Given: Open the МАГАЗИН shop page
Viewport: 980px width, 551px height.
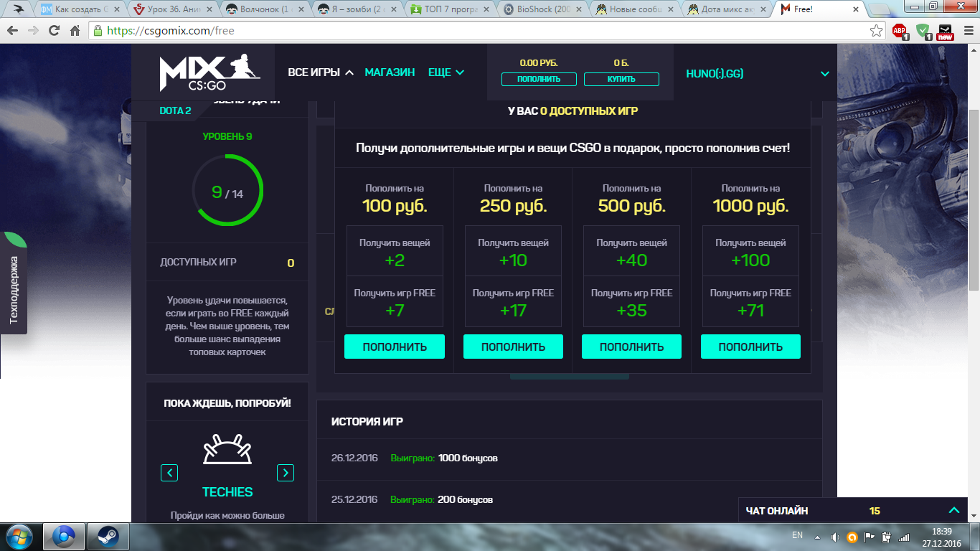Looking at the screenshot, I should pyautogui.click(x=390, y=72).
